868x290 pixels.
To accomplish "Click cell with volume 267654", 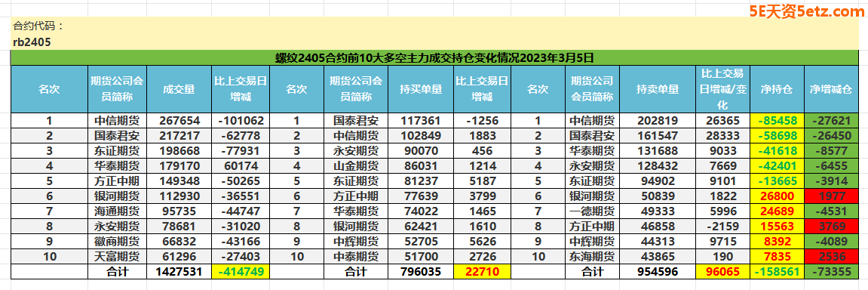I will click(179, 120).
